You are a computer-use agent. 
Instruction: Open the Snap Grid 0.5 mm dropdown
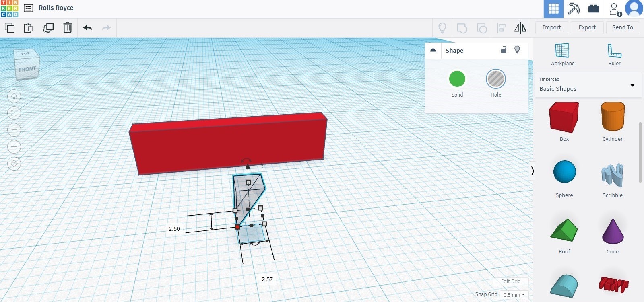514,295
